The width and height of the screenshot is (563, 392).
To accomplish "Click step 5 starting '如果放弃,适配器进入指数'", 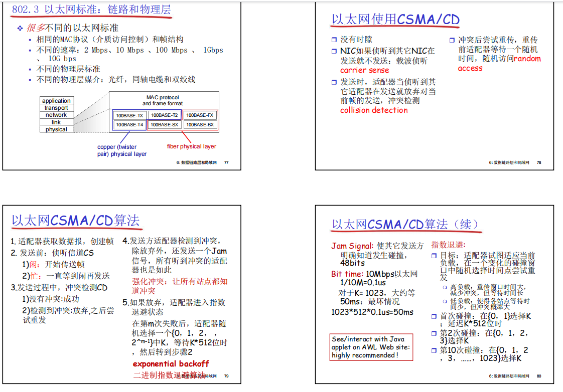I will (x=175, y=307).
